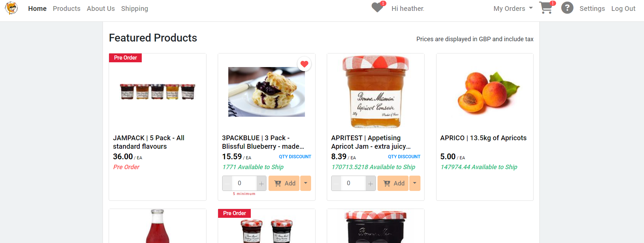Decrease quantity for 3PACKBLUE with minus button
The image size is (644, 243).
pos(227,183)
